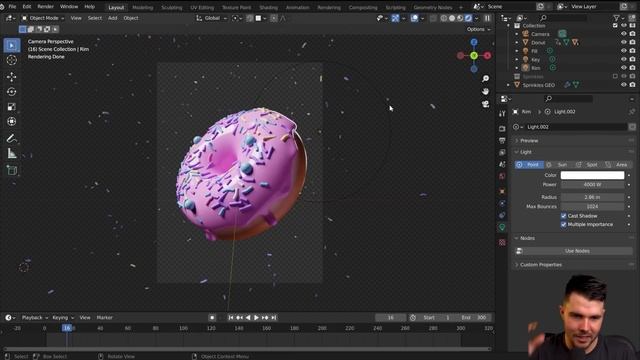
Task: Jump to the timeline end frame
Action: point(274,318)
